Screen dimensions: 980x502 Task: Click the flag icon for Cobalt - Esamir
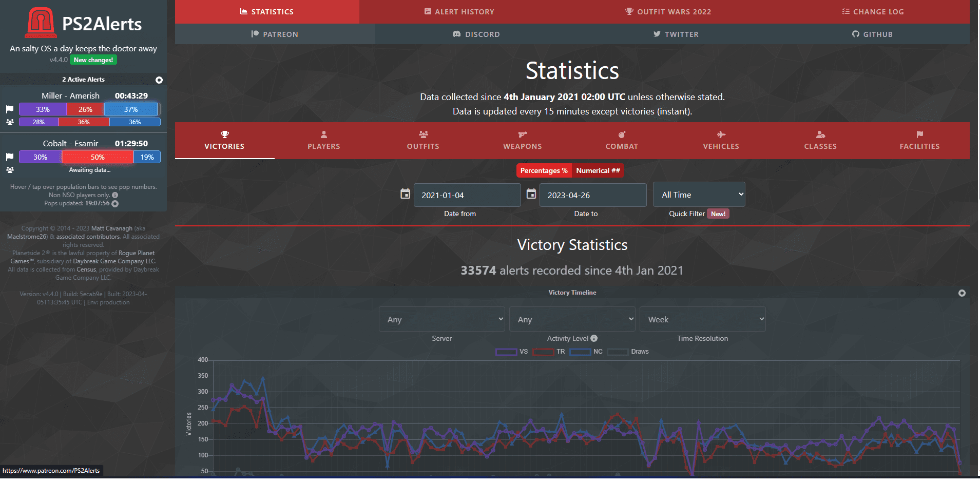click(10, 157)
